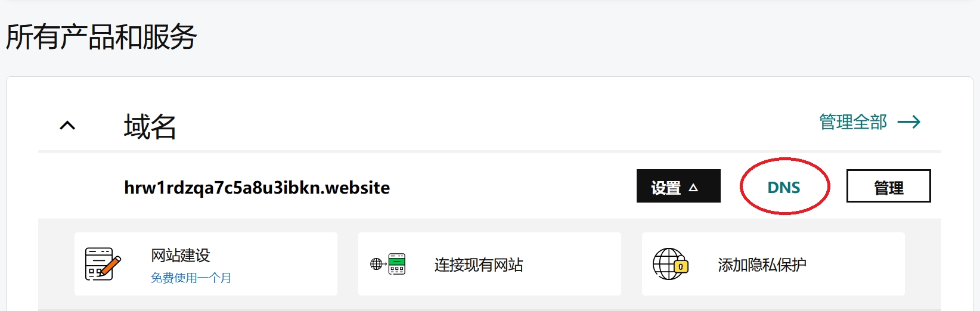Select domain hrw1rdzqa7c5a8u3ibkn.website
The height and width of the screenshot is (311, 980).
(257, 188)
